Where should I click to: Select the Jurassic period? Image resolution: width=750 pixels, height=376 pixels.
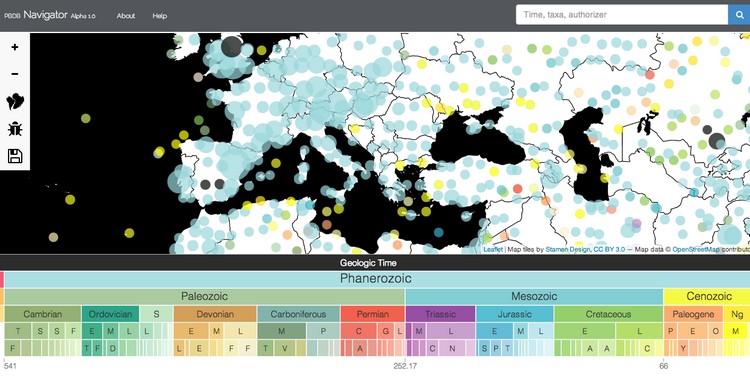point(515,314)
